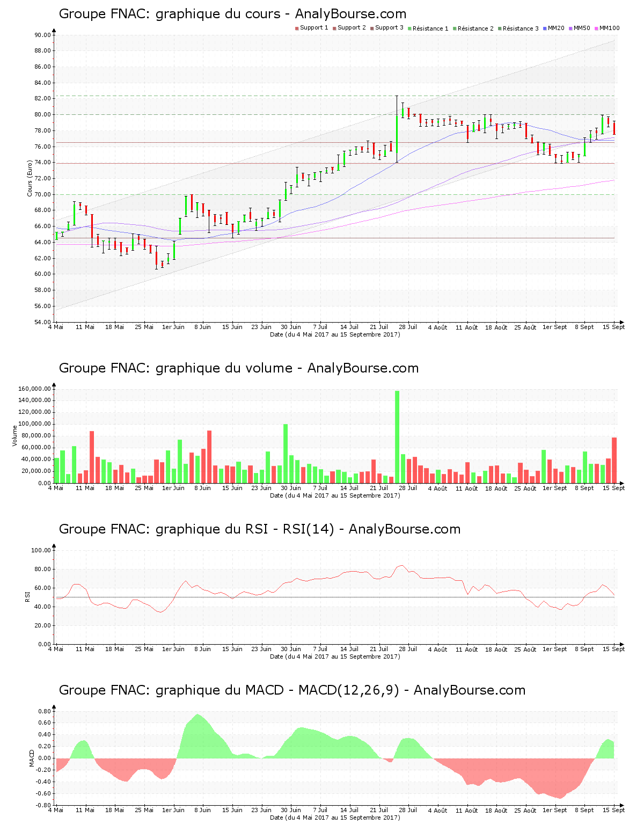Click '4 Août' on the price chart date axis
Image resolution: width=644 pixels, height=832 pixels.
click(x=437, y=327)
